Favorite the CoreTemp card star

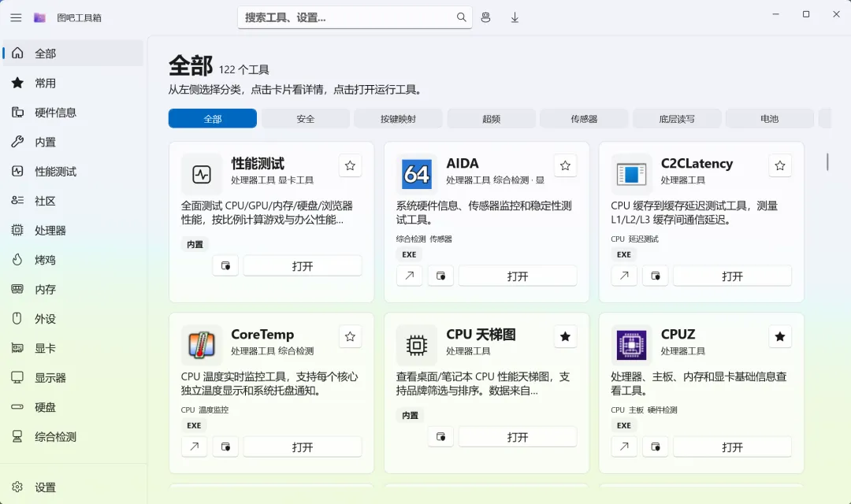coord(350,336)
